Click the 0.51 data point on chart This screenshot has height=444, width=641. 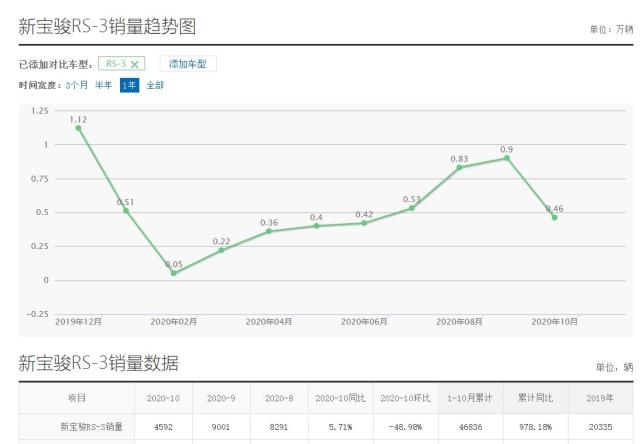tap(126, 211)
